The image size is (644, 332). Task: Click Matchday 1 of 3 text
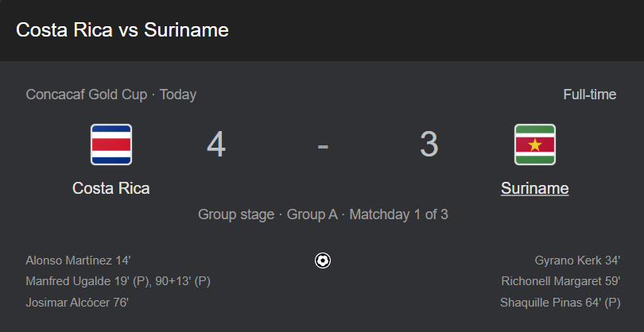coord(399,214)
